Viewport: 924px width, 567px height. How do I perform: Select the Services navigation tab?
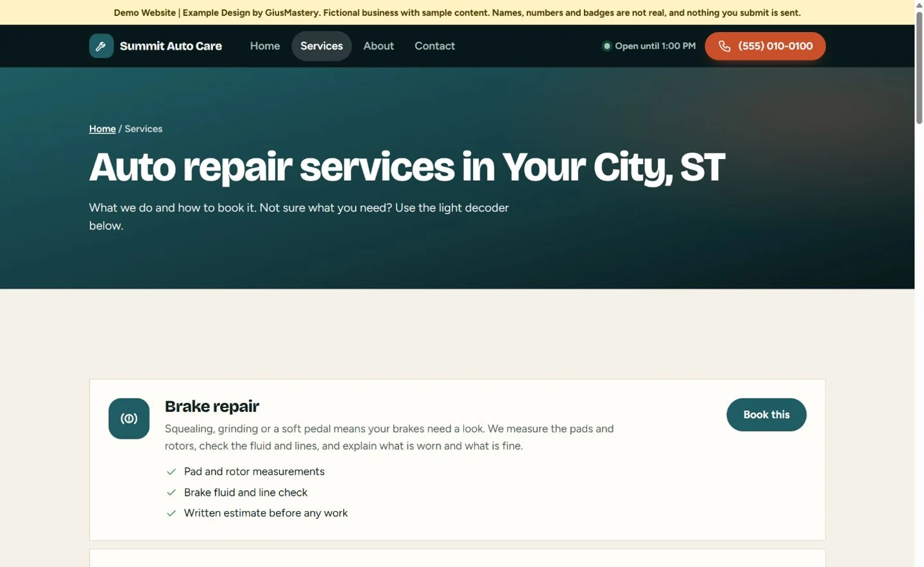tap(321, 46)
